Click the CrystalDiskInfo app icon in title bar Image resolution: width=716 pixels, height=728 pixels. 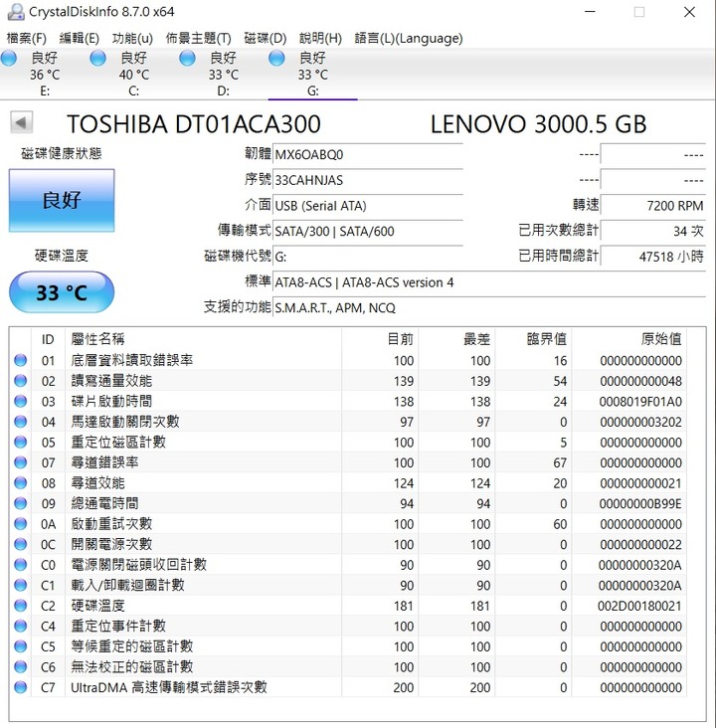point(15,12)
